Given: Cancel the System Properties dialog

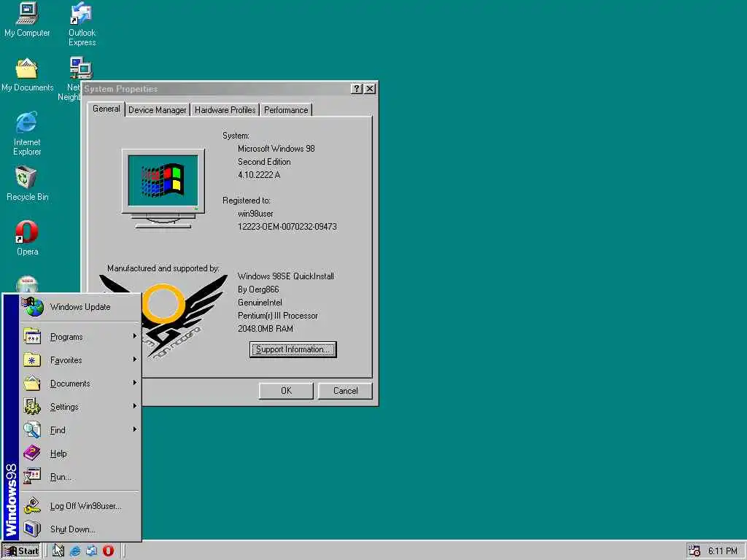Looking at the screenshot, I should click(x=345, y=391).
